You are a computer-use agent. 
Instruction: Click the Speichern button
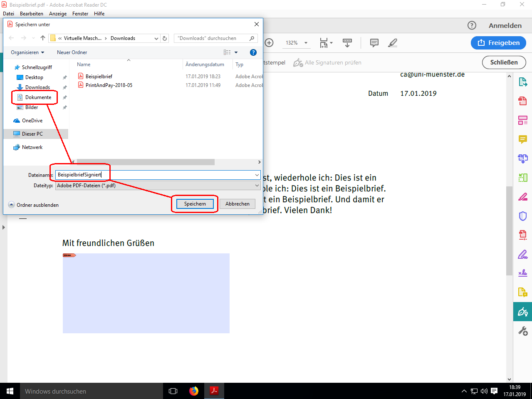(195, 204)
